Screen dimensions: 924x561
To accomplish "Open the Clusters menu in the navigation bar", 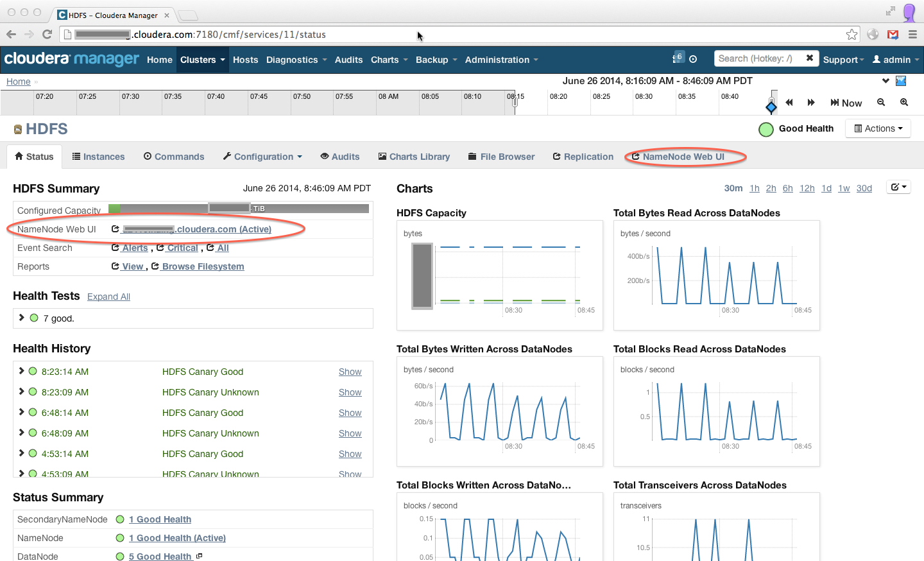I will coord(203,60).
